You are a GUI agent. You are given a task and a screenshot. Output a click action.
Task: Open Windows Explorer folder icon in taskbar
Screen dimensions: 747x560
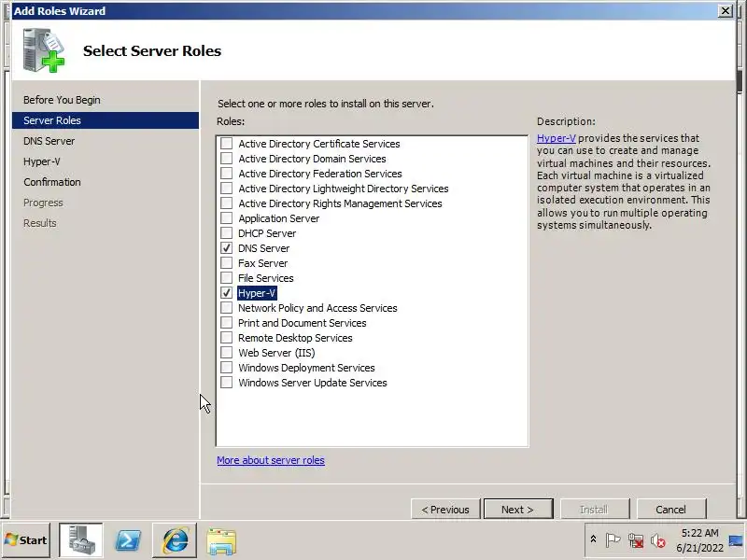221,540
